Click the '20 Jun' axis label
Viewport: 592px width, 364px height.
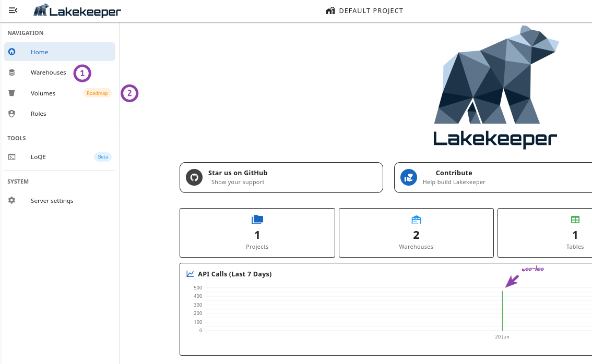pyautogui.click(x=502, y=336)
